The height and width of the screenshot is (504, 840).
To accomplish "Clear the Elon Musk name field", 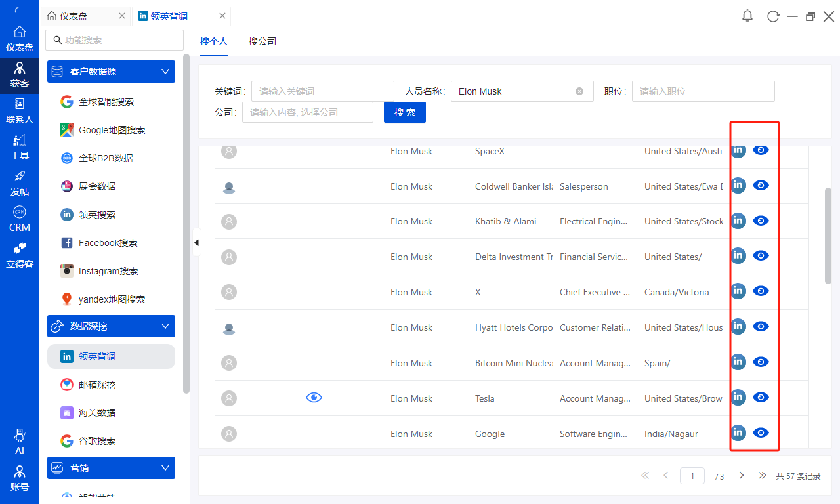I will 579,91.
